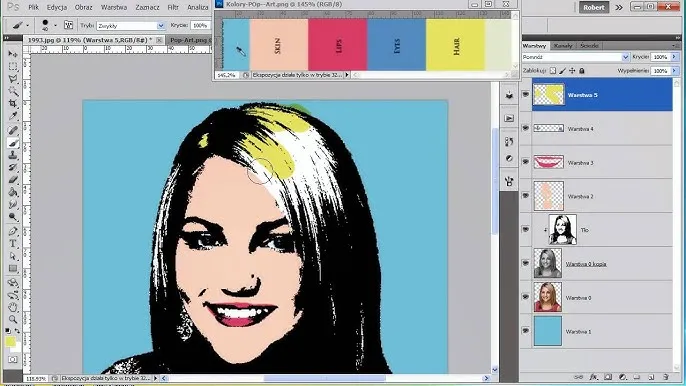
Task: Select the Crop tool
Action: 13,104
